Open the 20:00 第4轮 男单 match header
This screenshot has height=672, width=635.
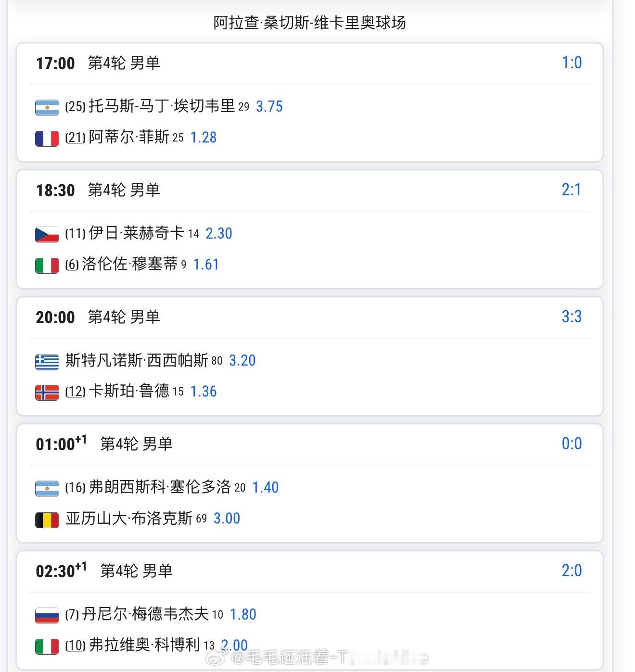(x=98, y=317)
